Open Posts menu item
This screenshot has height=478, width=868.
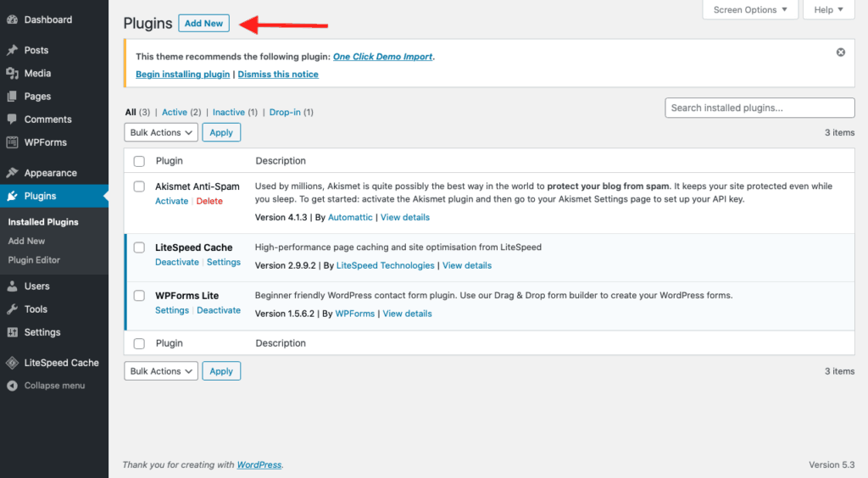pyautogui.click(x=36, y=50)
